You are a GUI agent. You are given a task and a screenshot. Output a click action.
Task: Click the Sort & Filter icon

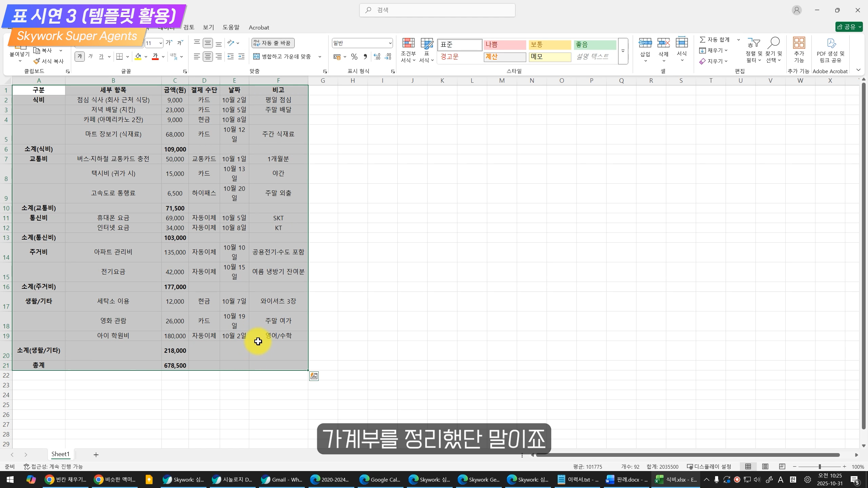click(753, 43)
